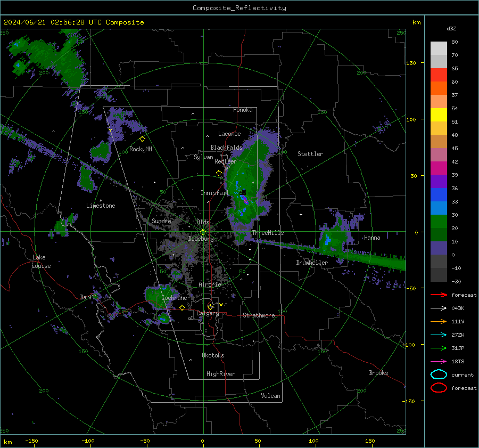Click the Vulcan town label

[x=271, y=396]
